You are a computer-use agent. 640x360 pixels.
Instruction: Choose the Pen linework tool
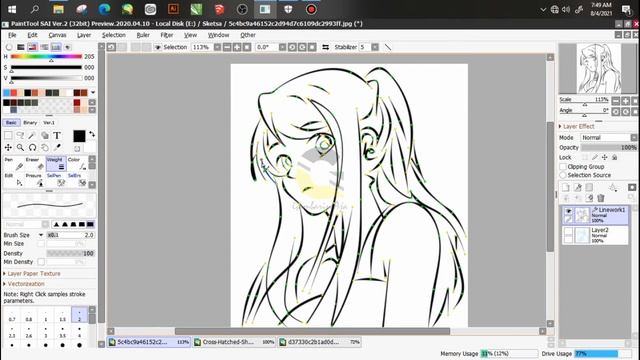(x=13, y=164)
